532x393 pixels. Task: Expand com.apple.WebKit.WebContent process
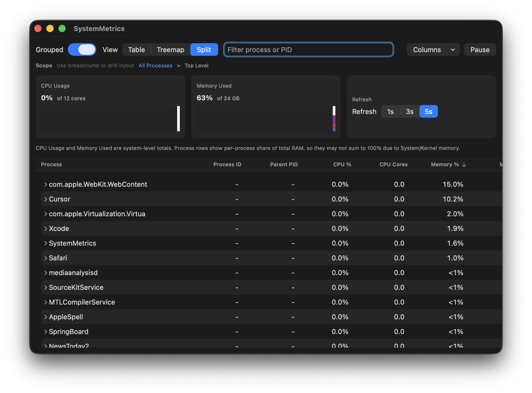point(45,184)
